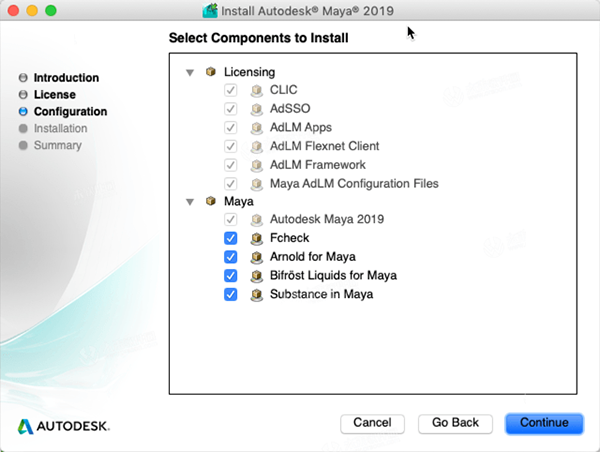Click the Configuration step bullet
This screenshot has height=452, width=600.
[x=23, y=111]
